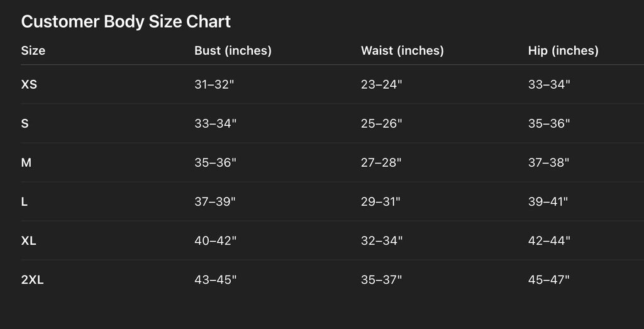Select the M hip value 37–38"
Viewport: 644px width, 329px height.
click(548, 163)
